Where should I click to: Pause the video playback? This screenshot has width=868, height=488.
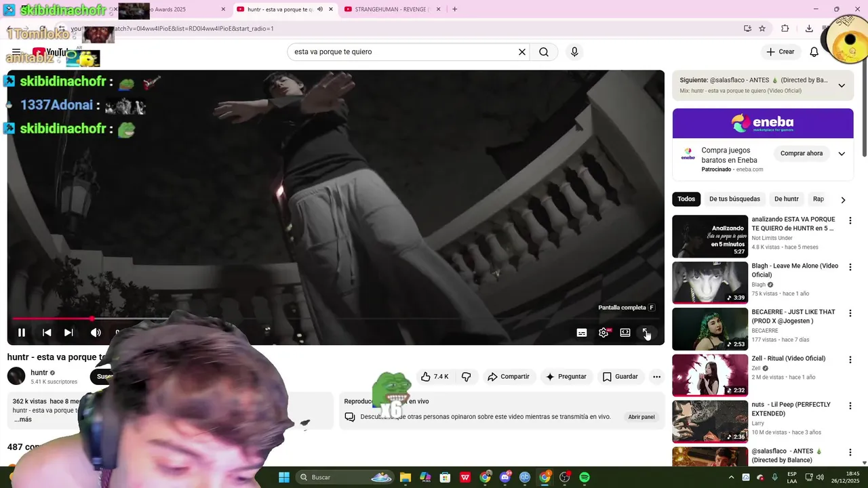tap(22, 332)
